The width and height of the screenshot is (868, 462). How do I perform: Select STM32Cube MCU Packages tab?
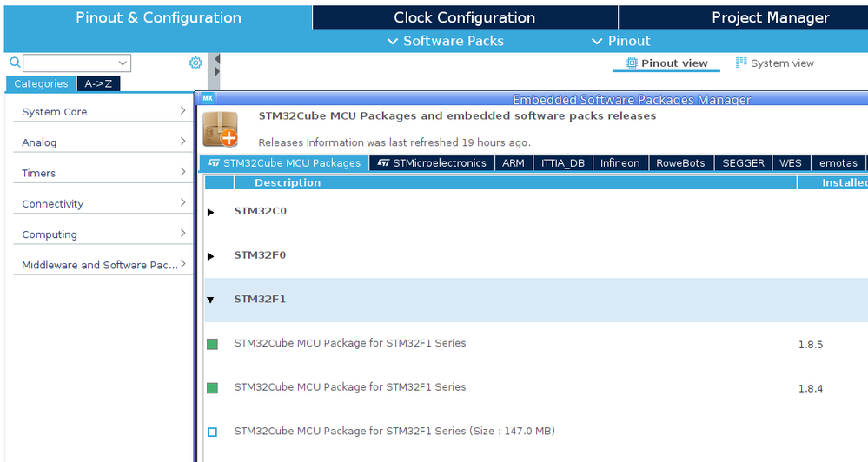point(284,163)
